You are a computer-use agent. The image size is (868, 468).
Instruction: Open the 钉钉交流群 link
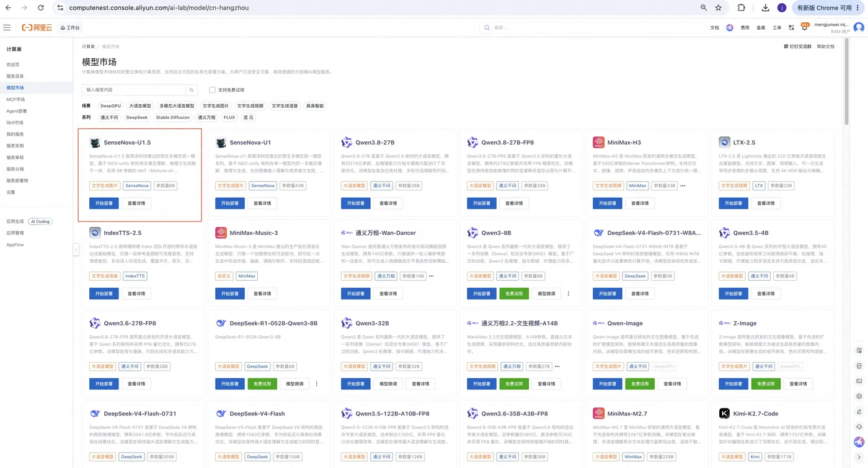[797, 46]
